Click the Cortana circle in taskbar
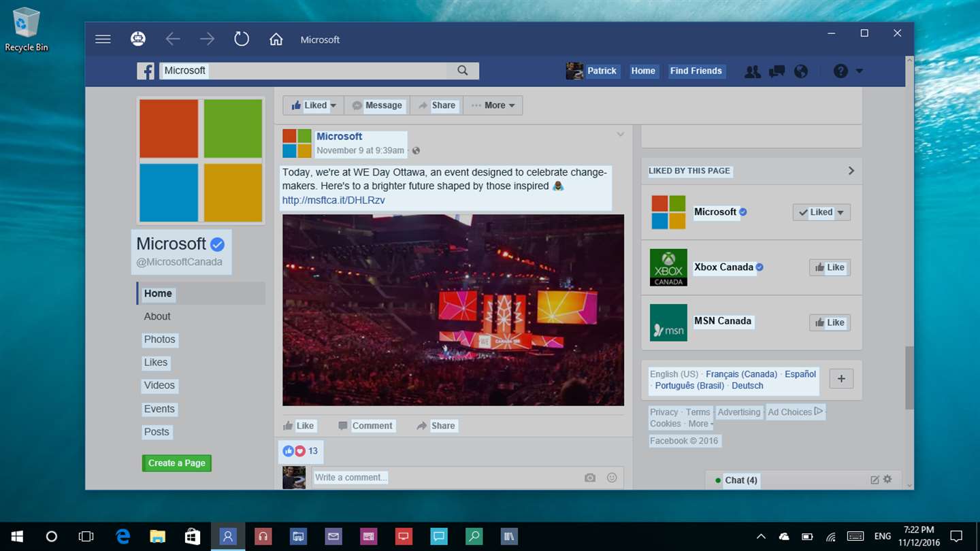 click(x=51, y=537)
